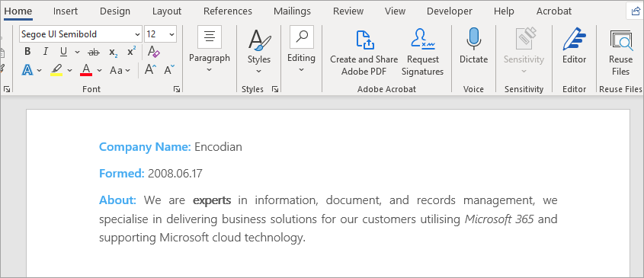Open Reuse Files pane

[x=620, y=52]
